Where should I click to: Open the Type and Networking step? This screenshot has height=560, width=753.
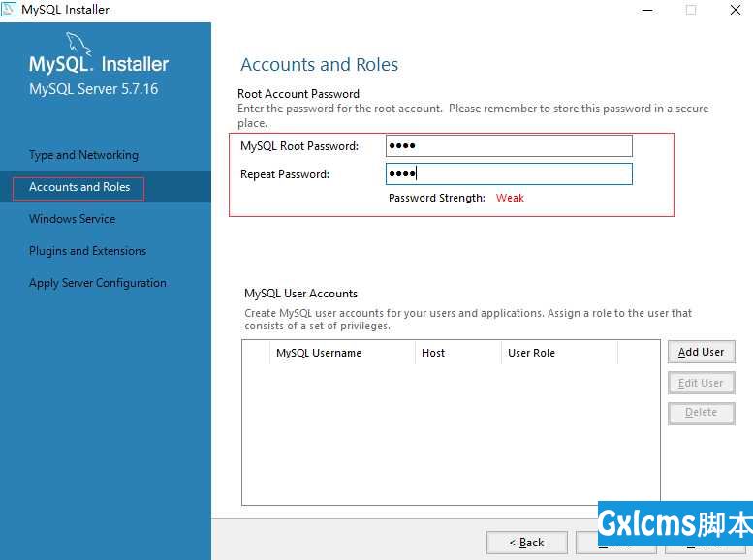pos(83,155)
